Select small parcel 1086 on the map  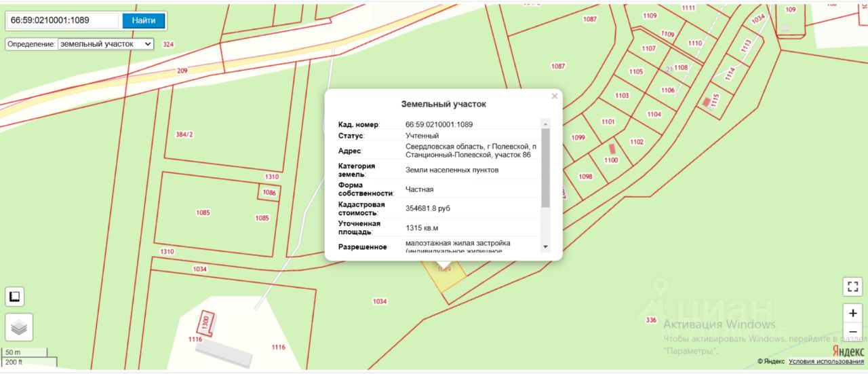(x=269, y=193)
